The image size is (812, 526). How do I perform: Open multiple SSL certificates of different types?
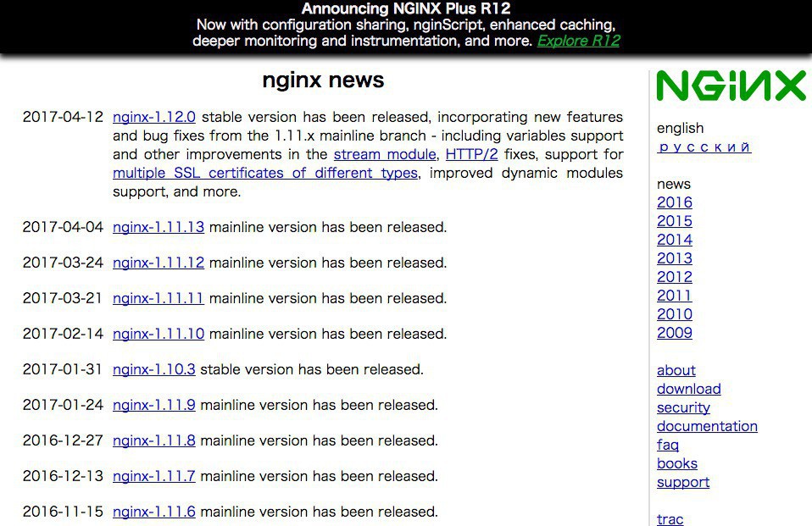click(265, 173)
